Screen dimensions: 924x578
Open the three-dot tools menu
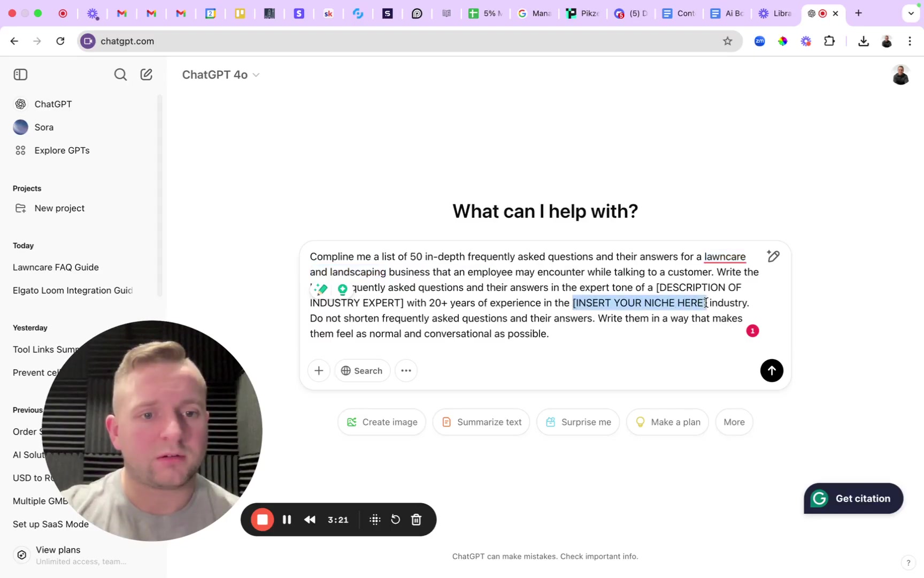(x=406, y=370)
